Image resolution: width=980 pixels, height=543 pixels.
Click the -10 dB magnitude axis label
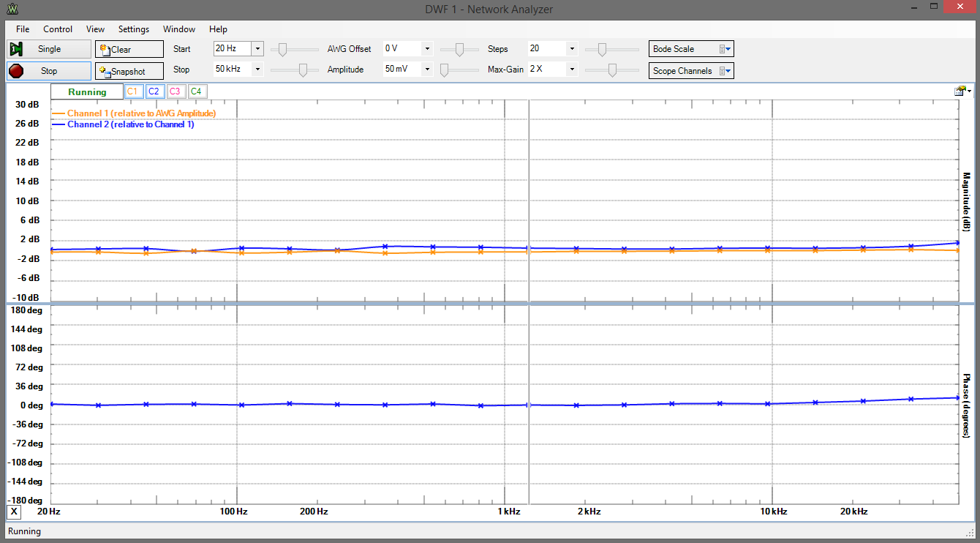(26, 297)
